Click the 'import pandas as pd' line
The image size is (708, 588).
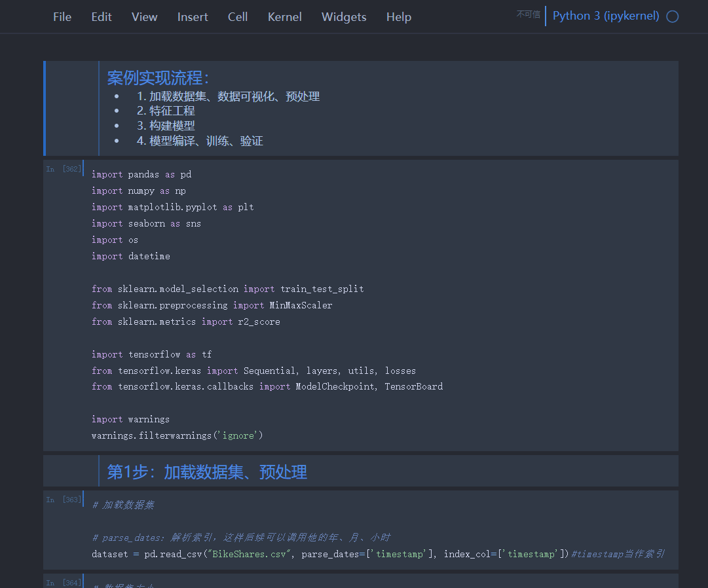pos(141,174)
